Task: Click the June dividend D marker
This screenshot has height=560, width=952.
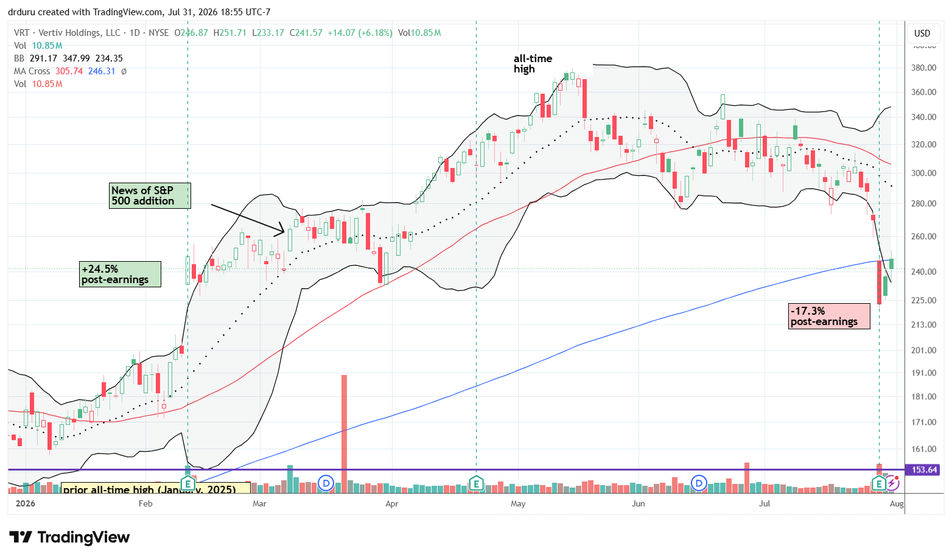Action: pos(699,484)
